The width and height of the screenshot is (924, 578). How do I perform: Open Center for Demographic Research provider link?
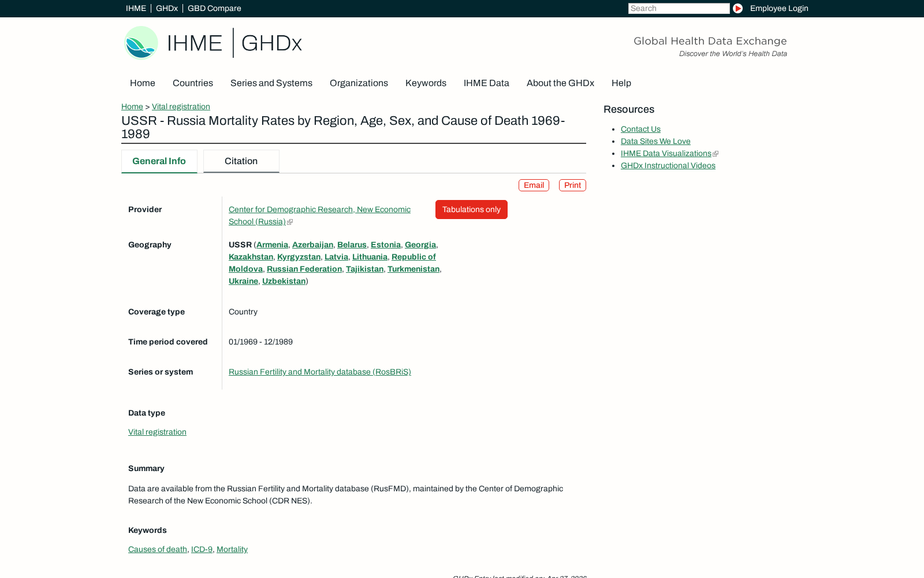coord(319,216)
